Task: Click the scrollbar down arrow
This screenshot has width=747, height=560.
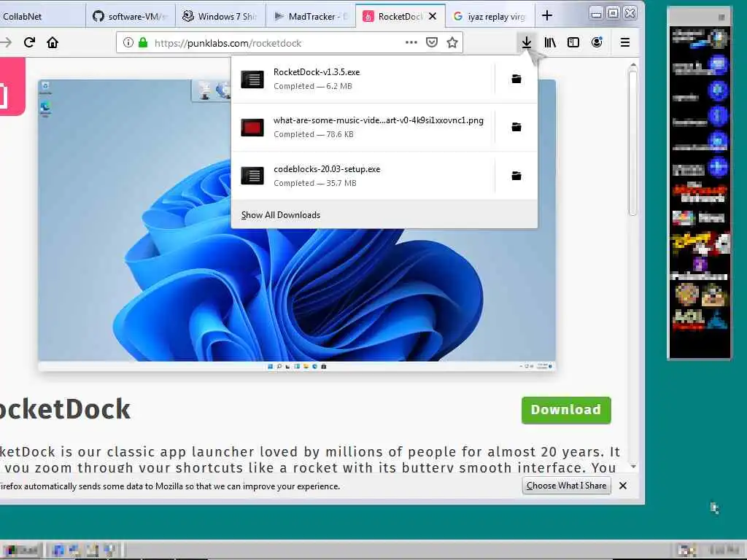Action: [x=633, y=466]
